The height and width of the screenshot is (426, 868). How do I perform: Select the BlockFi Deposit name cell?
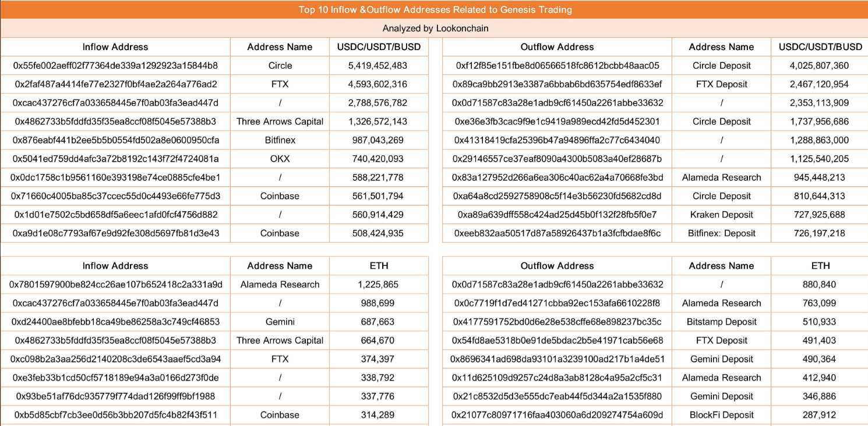[721, 415]
